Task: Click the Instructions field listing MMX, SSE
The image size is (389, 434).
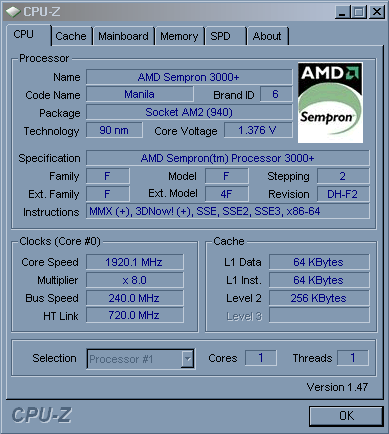Action: click(228, 211)
